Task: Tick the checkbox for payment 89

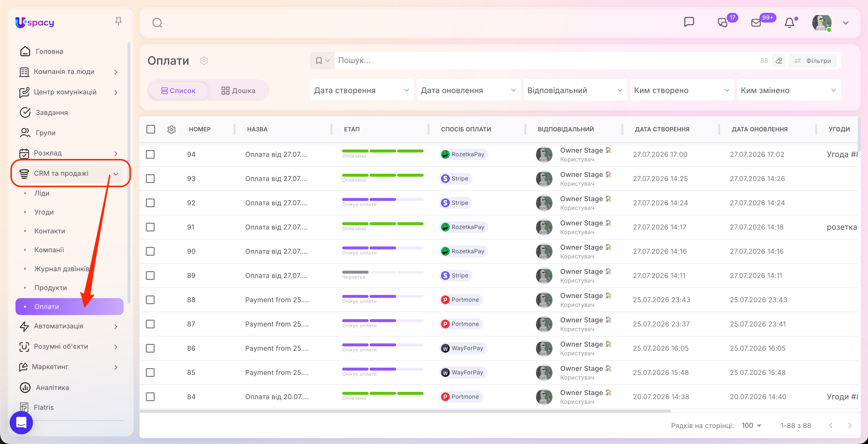Action: click(x=150, y=276)
